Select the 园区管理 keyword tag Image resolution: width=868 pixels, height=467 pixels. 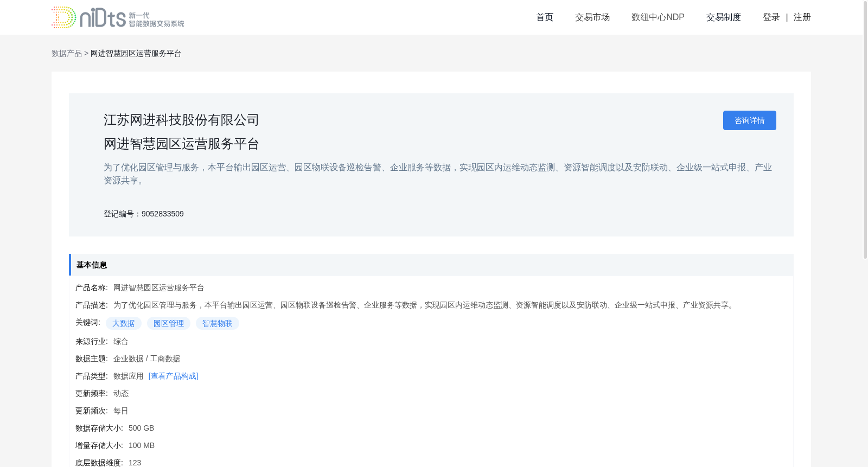pos(169,323)
